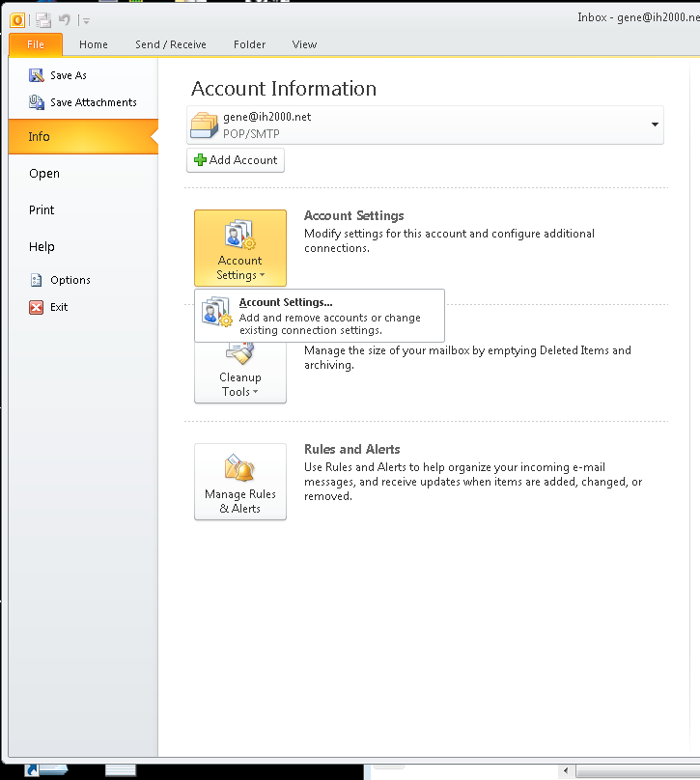Choose Save As in the sidebar
This screenshot has height=780, width=700.
click(x=69, y=75)
